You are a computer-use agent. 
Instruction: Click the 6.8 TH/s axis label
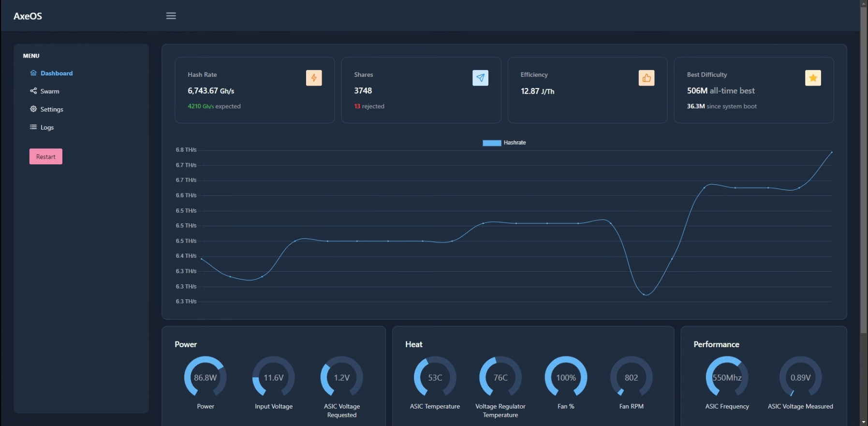(x=186, y=150)
